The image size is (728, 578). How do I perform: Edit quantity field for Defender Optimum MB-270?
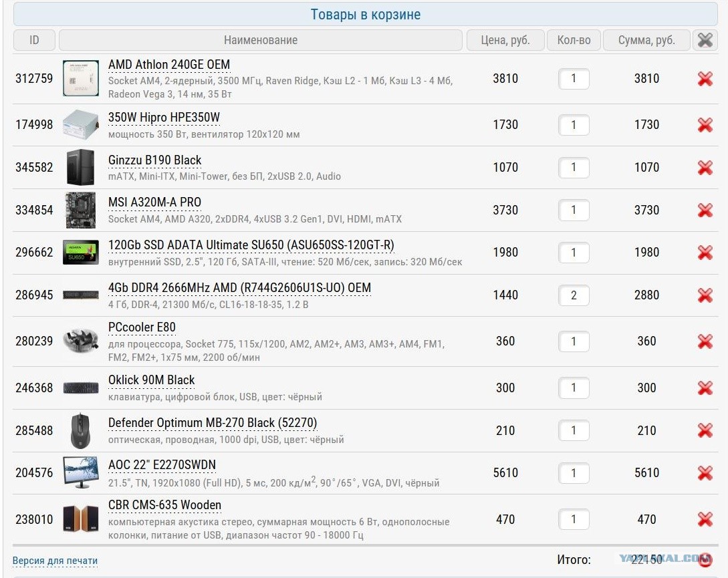tap(574, 431)
